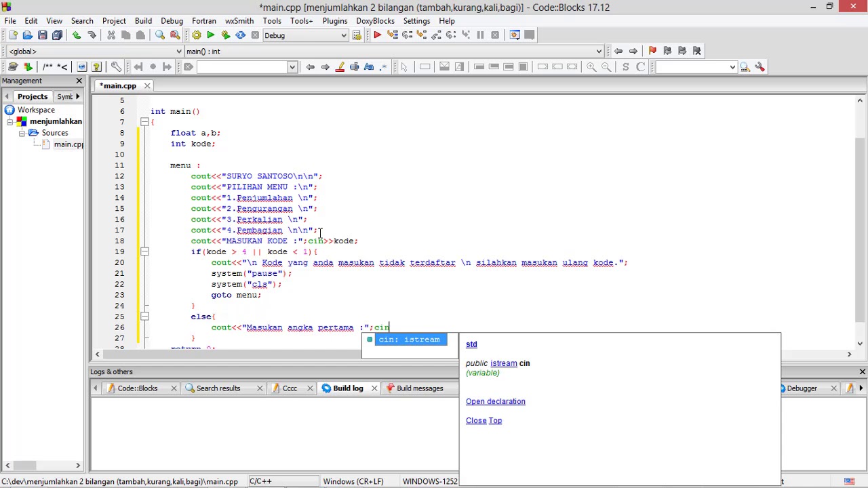Click the wrench icon beside the search box
Image resolution: width=868 pixels, height=488 pixels.
point(759,66)
